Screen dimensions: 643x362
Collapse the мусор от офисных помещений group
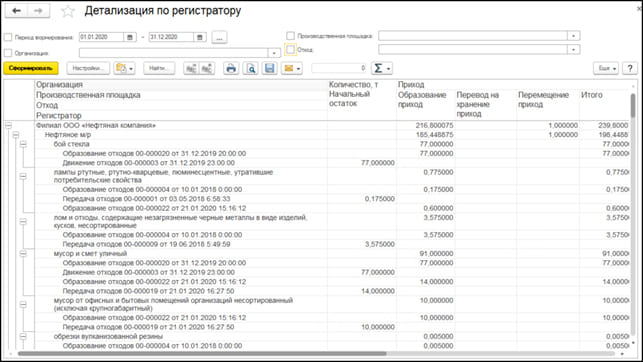pyautogui.click(x=23, y=305)
